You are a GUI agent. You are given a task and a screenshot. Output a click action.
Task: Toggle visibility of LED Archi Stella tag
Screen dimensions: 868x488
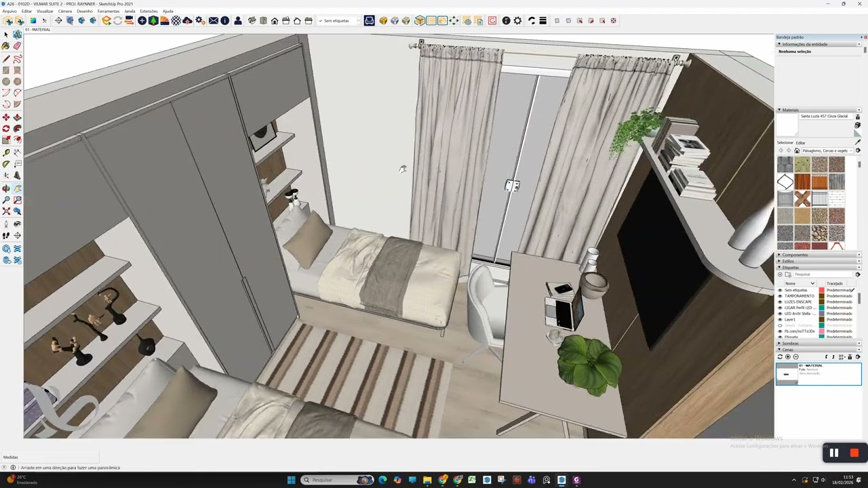pyautogui.click(x=780, y=314)
